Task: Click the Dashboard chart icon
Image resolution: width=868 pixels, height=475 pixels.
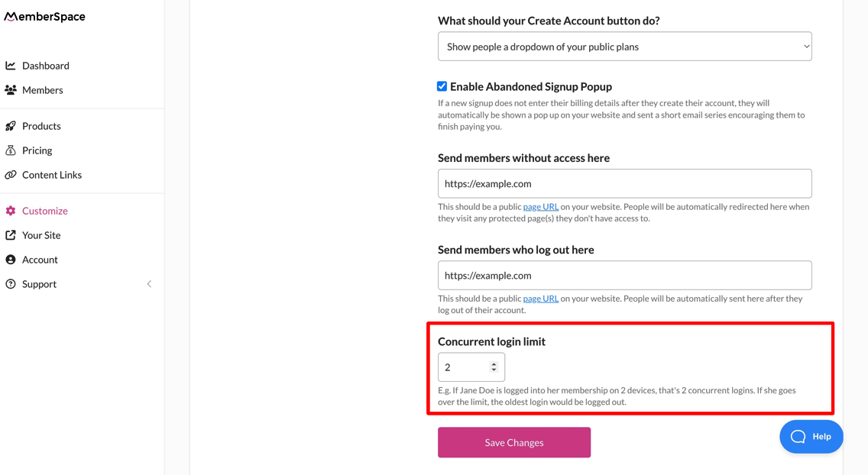Action: click(11, 66)
